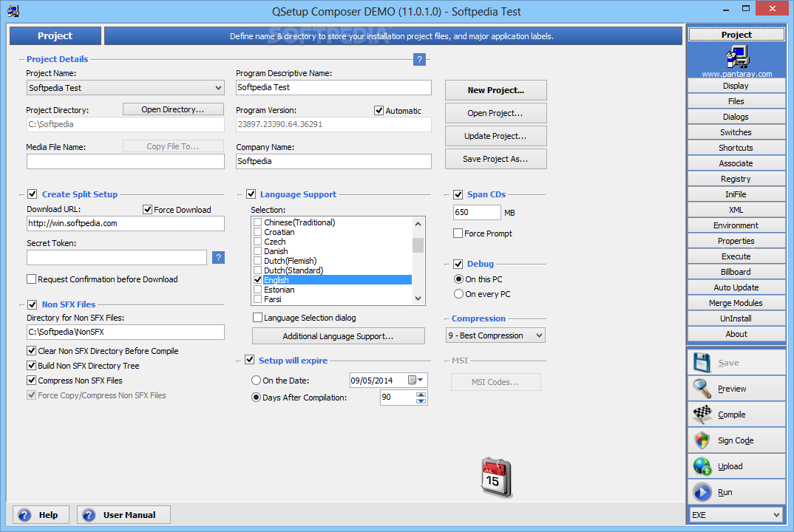Image resolution: width=794 pixels, height=532 pixels.
Task: Click Save Project As button
Action: 496,159
